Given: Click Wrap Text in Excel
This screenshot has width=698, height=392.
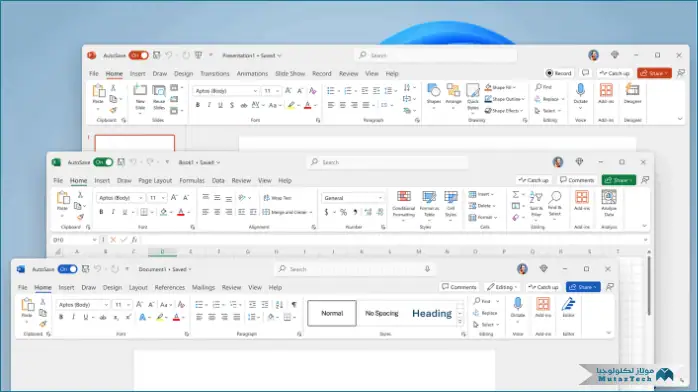Looking at the screenshot, I should coord(277,198).
